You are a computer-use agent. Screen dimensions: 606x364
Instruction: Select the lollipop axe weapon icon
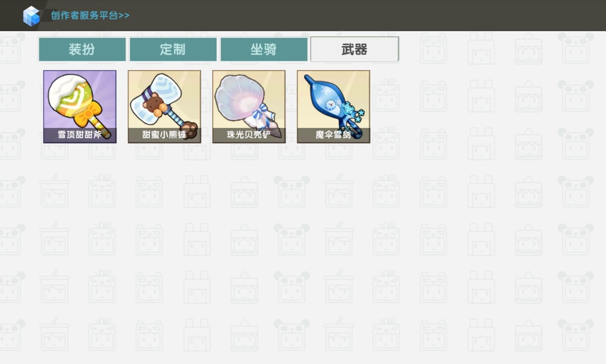pos(80,106)
